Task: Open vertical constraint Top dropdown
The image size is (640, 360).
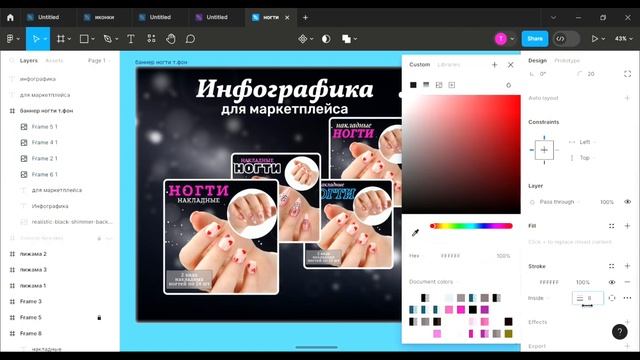Action: point(587,158)
